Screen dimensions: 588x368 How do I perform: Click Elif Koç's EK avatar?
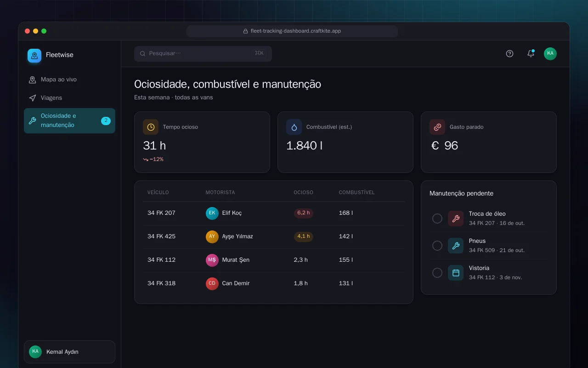pos(212,213)
